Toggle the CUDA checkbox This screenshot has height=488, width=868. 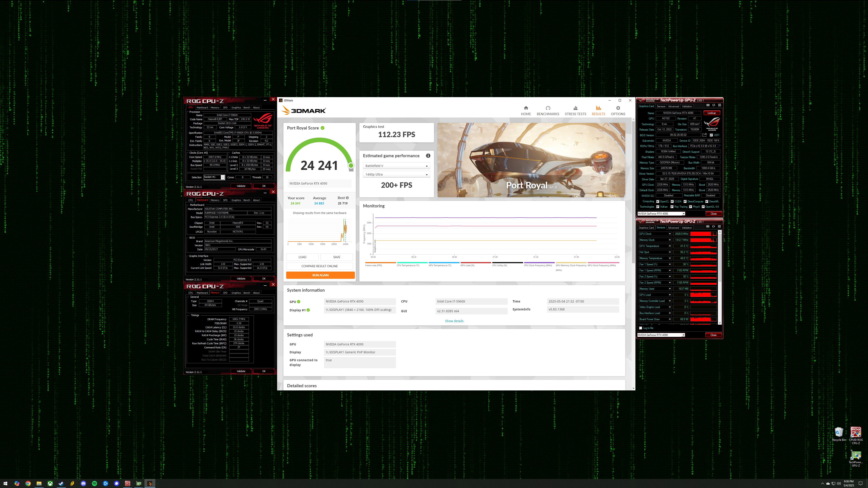click(x=672, y=201)
